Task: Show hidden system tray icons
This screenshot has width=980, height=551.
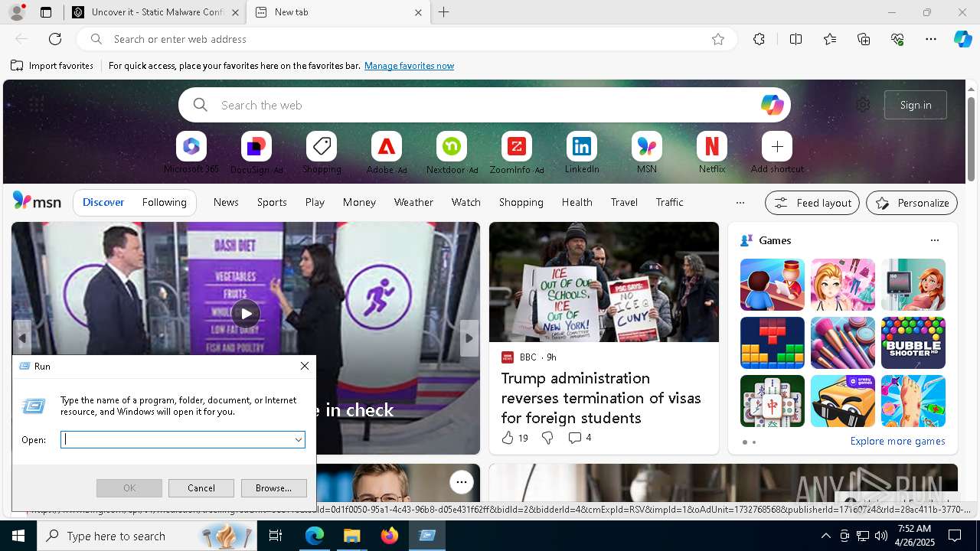Action: (x=825, y=536)
